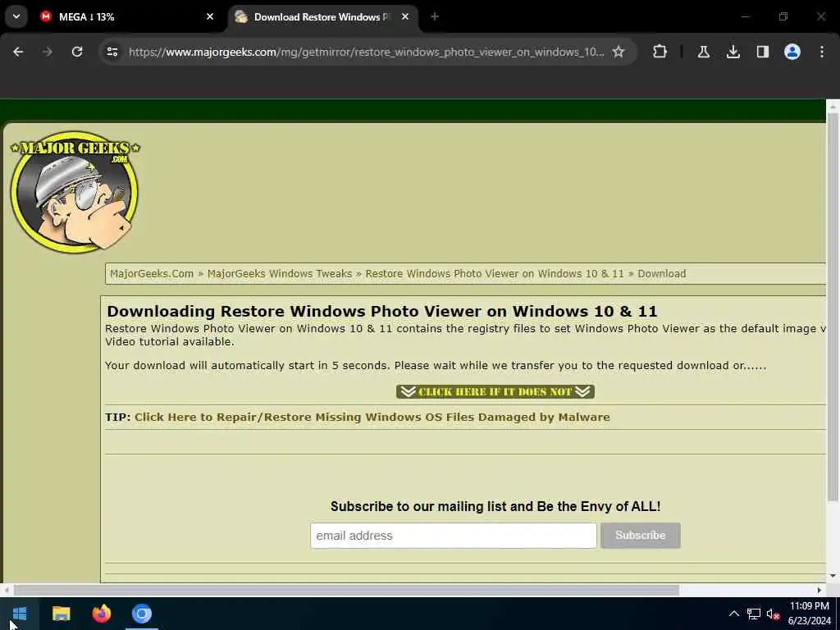Go forward to the next page
The width and height of the screenshot is (840, 630).
pos(48,52)
